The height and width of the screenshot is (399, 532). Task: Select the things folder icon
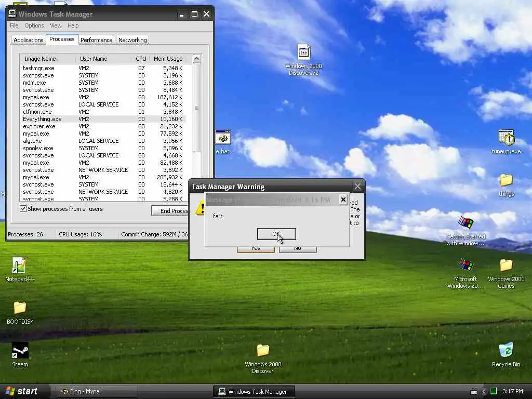tap(506, 180)
